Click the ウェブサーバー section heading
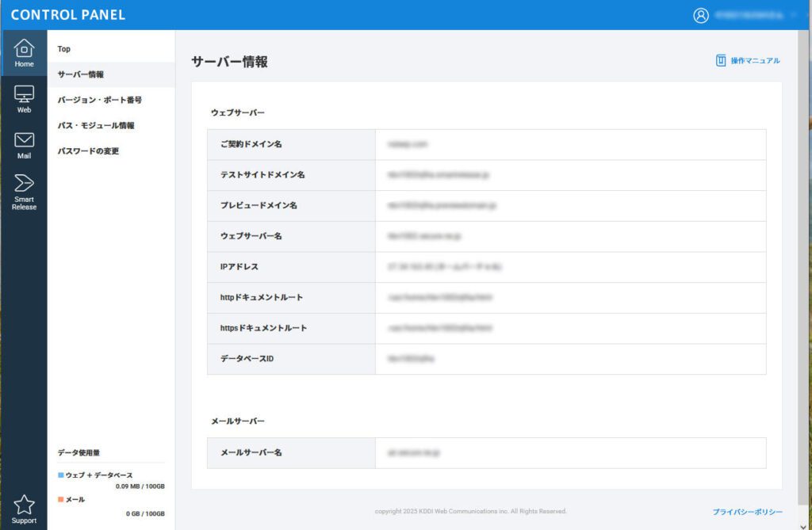Viewport: 812px width, 530px height. (237, 112)
